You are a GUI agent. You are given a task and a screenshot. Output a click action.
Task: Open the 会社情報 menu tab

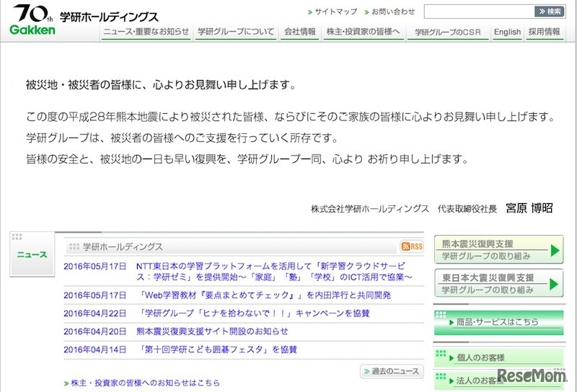point(300,32)
